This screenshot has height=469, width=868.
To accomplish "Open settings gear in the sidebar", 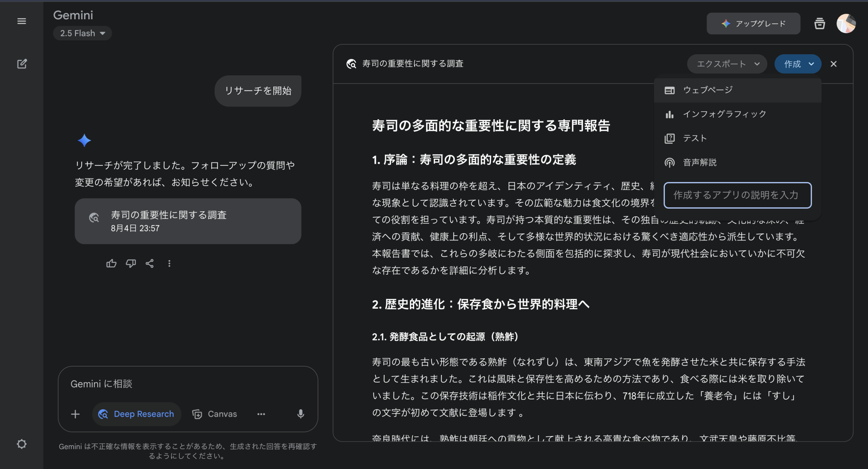I will (x=22, y=444).
